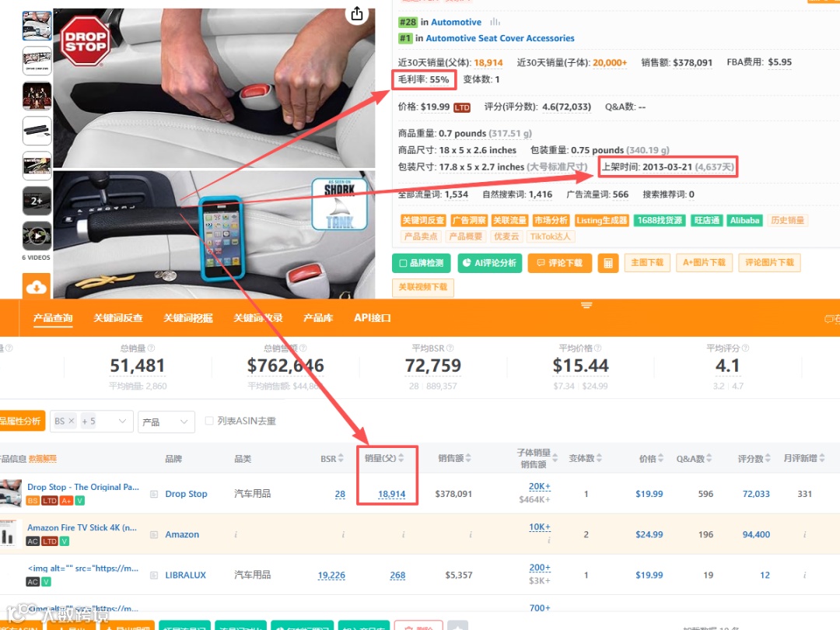The image size is (840, 630).
Task: Select the first product image thumbnail
Action: (37, 26)
